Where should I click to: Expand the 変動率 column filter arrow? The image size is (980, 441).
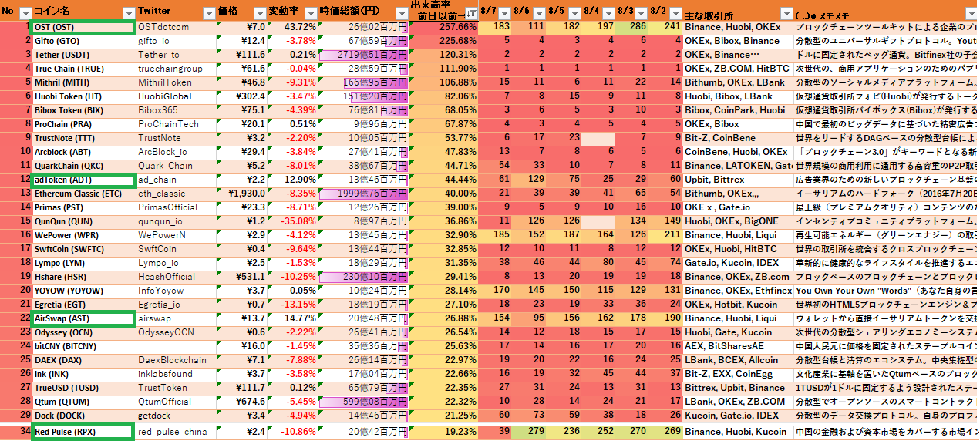pyautogui.click(x=308, y=13)
